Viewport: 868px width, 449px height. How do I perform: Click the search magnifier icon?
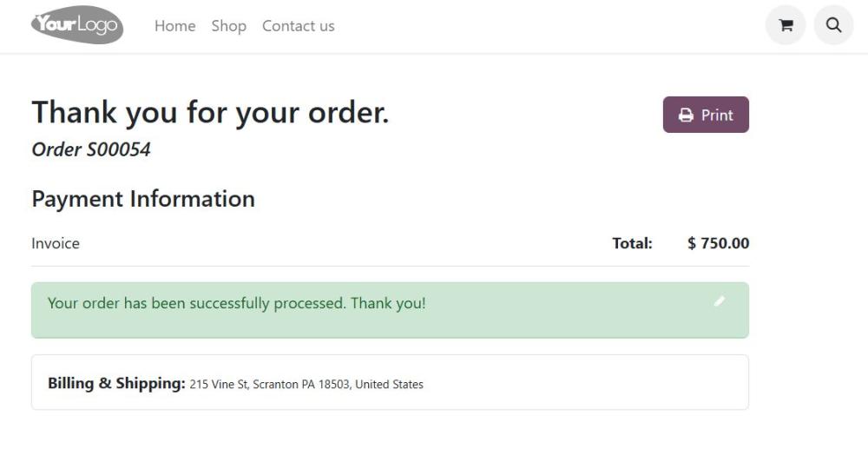click(x=833, y=25)
